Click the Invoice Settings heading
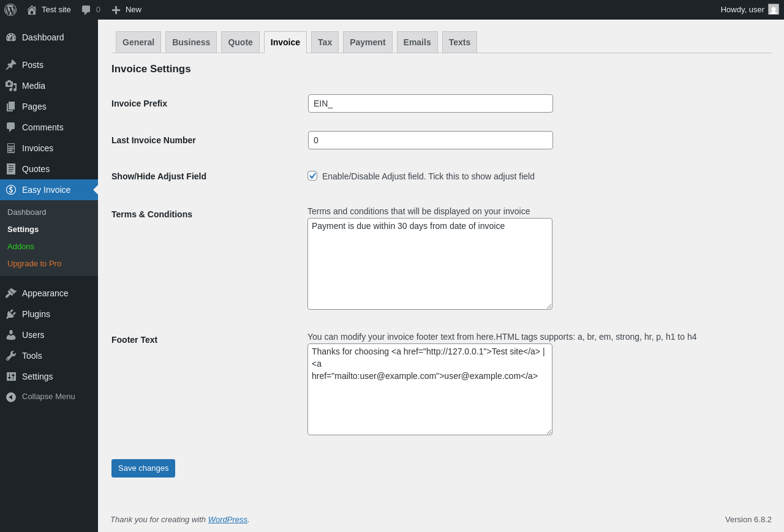This screenshot has height=532, width=784. [151, 69]
